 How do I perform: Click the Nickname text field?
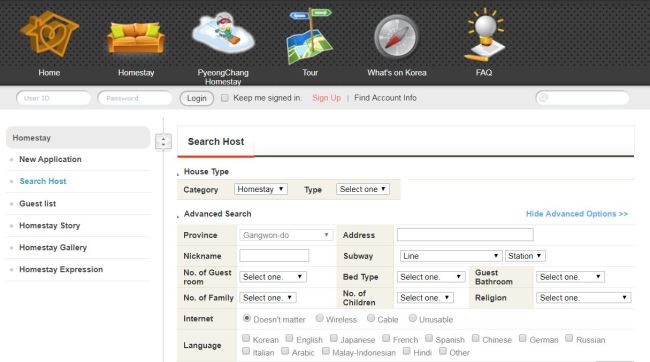point(274,255)
